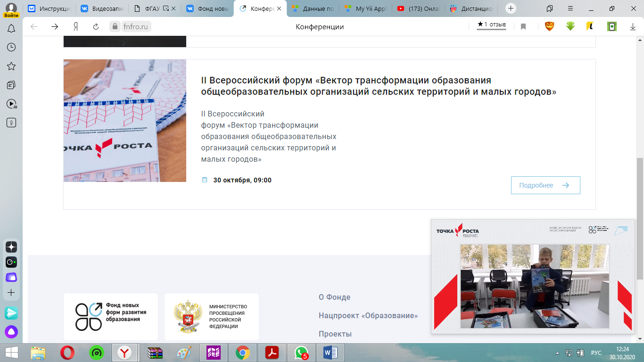Bookmark this page using the address bar flag
This screenshot has width=644, height=362.
pyautogui.click(x=523, y=27)
